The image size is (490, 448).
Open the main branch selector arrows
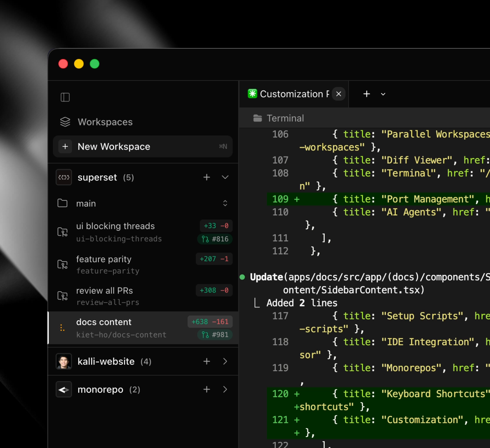pos(225,203)
